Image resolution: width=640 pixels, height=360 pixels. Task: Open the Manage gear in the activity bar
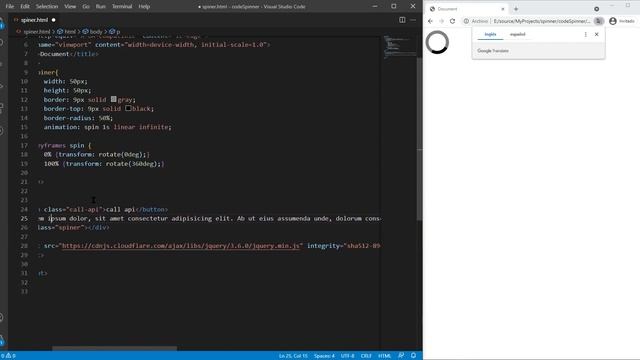pos(2,340)
